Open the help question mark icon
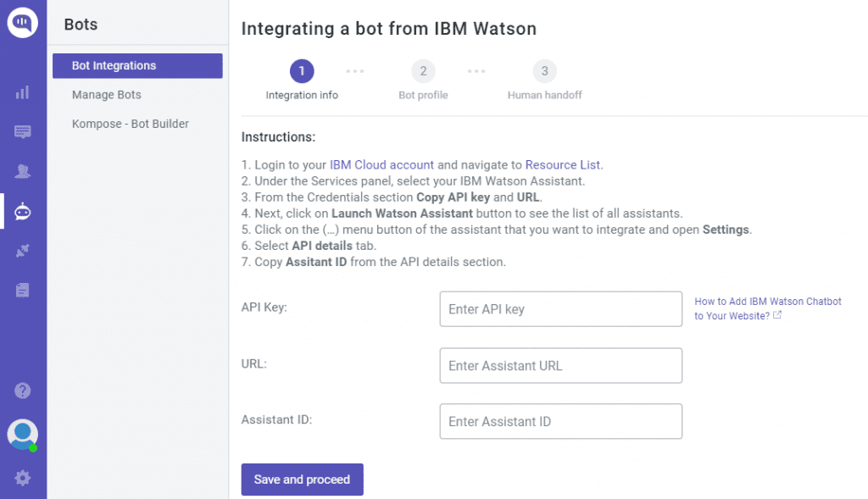The image size is (868, 499). pos(23,391)
